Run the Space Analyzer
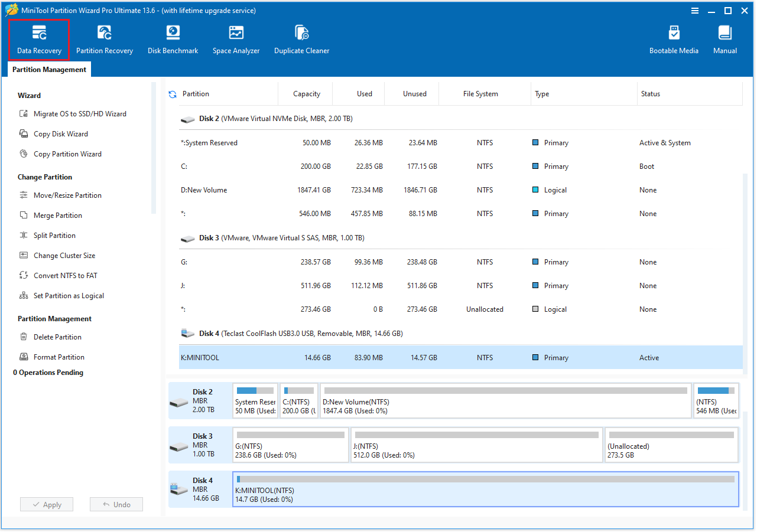The width and height of the screenshot is (757, 532). 236,39
